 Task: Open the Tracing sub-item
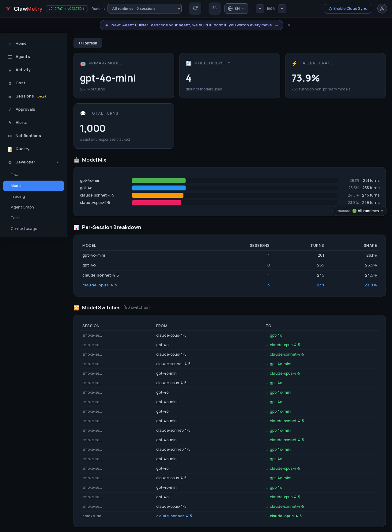[x=34, y=197]
